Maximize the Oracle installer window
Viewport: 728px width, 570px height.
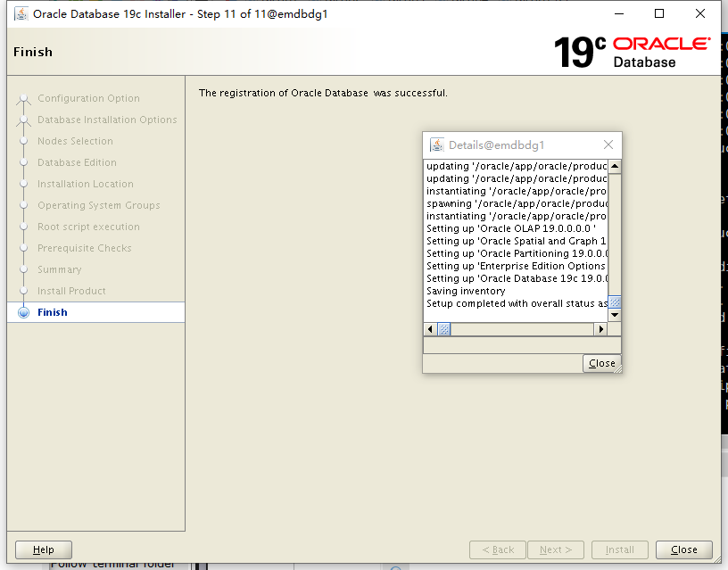click(x=658, y=14)
